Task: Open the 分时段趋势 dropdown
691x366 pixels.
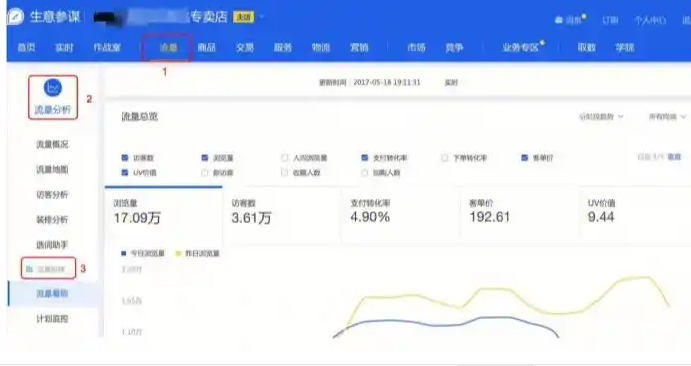Action: click(x=601, y=117)
